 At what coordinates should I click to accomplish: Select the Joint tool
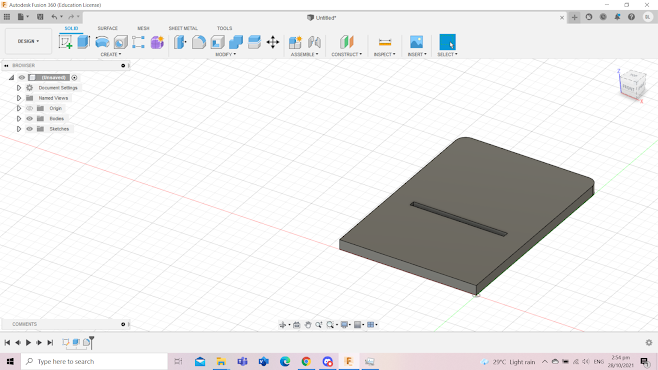(314, 42)
